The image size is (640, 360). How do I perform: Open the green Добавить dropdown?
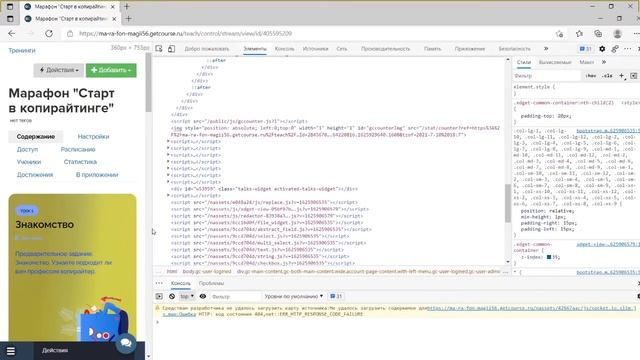click(111, 70)
